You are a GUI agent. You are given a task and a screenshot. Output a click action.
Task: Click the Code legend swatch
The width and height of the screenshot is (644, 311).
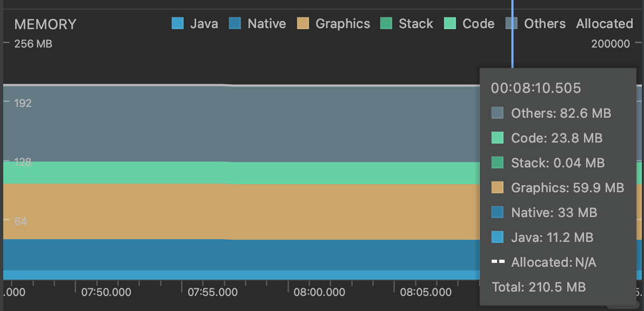[x=450, y=24]
